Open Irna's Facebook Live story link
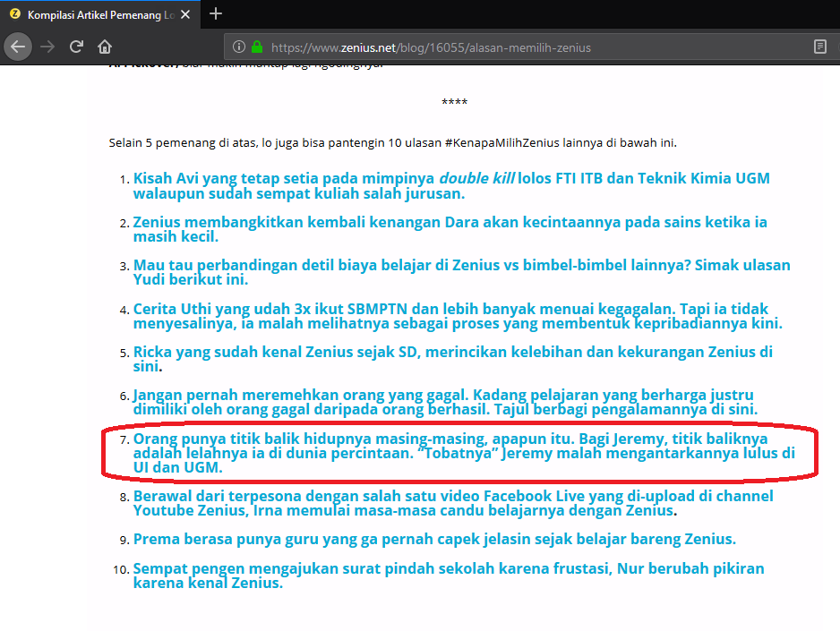 tap(453, 503)
